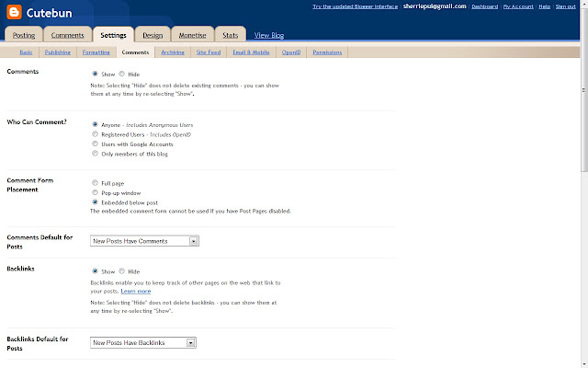The height and width of the screenshot is (368, 588).
Task: Go to Publishing settings sub-tab
Action: pos(58,52)
